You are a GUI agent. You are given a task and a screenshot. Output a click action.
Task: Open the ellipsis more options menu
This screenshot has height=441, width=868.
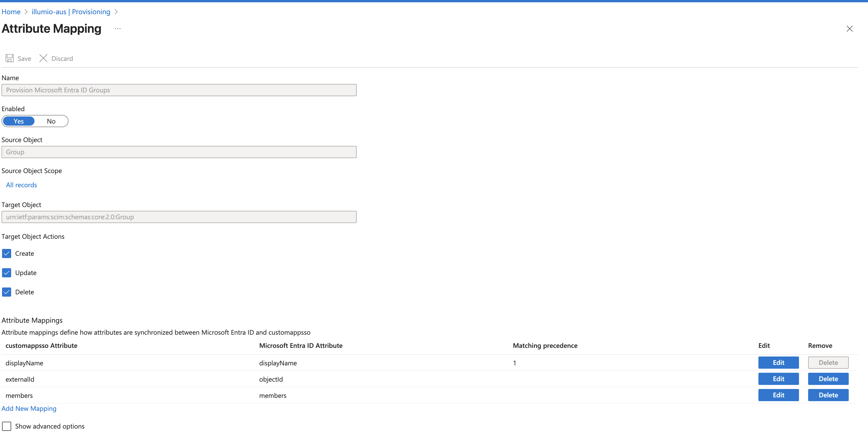(118, 29)
